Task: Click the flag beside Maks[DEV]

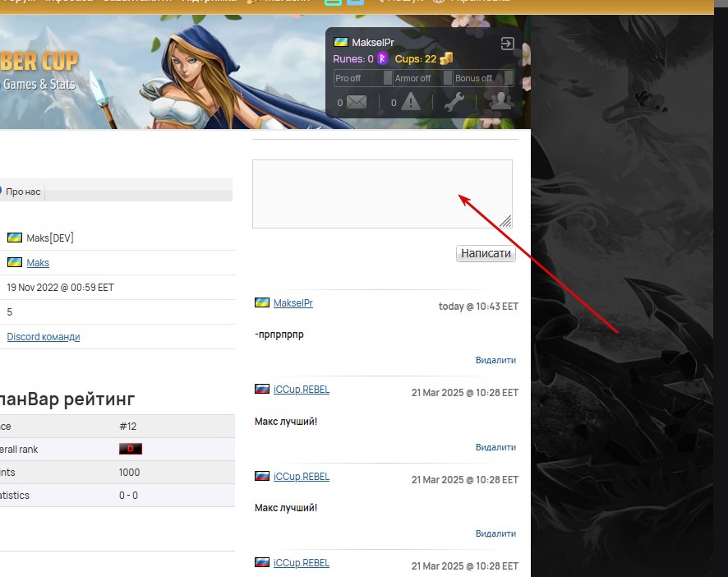Action: pyautogui.click(x=15, y=238)
